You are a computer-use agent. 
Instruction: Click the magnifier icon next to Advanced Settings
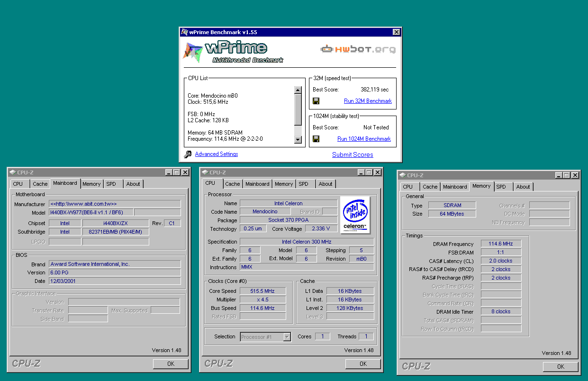coord(188,154)
